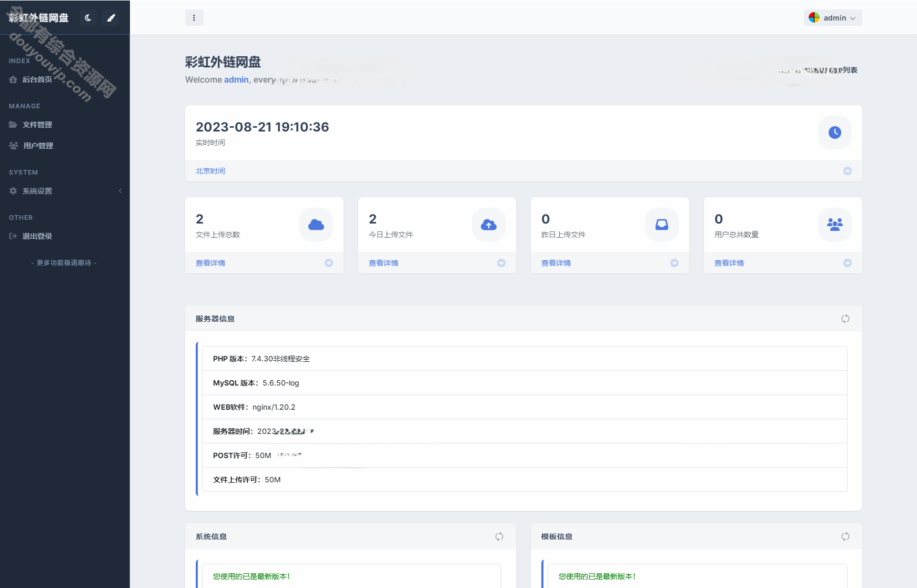Click the 系统设置 chevron arrow

click(120, 191)
